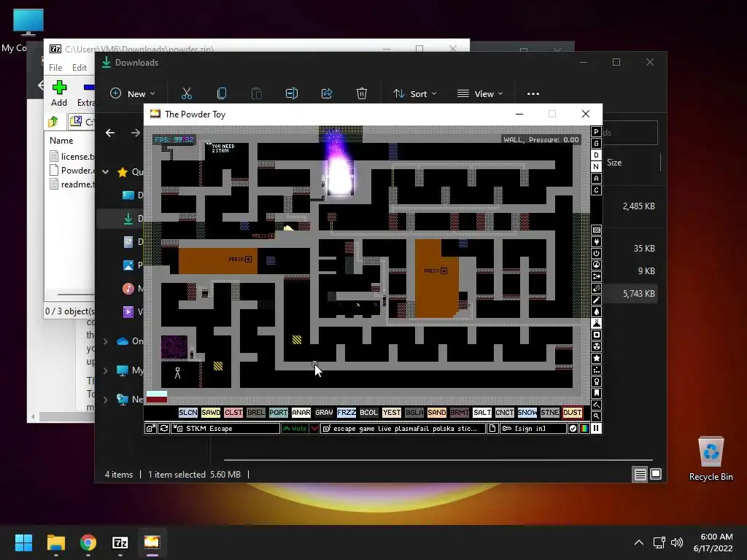
Task: Select the SAND element swatch
Action: (437, 413)
